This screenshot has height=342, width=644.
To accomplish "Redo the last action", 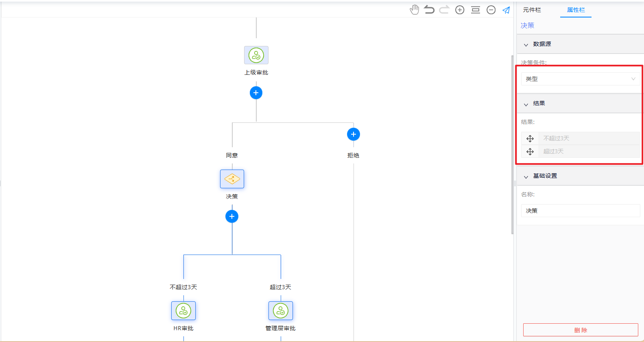I will 444,10.
